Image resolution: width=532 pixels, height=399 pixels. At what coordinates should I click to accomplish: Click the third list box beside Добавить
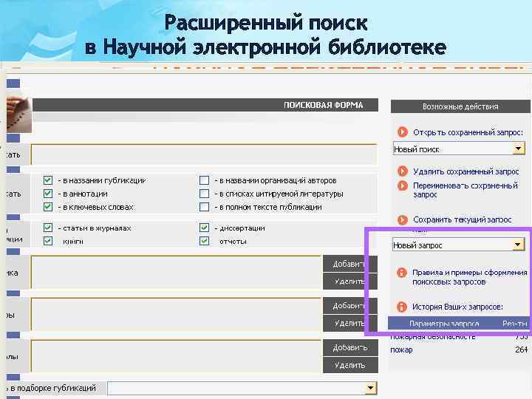[x=176, y=356]
